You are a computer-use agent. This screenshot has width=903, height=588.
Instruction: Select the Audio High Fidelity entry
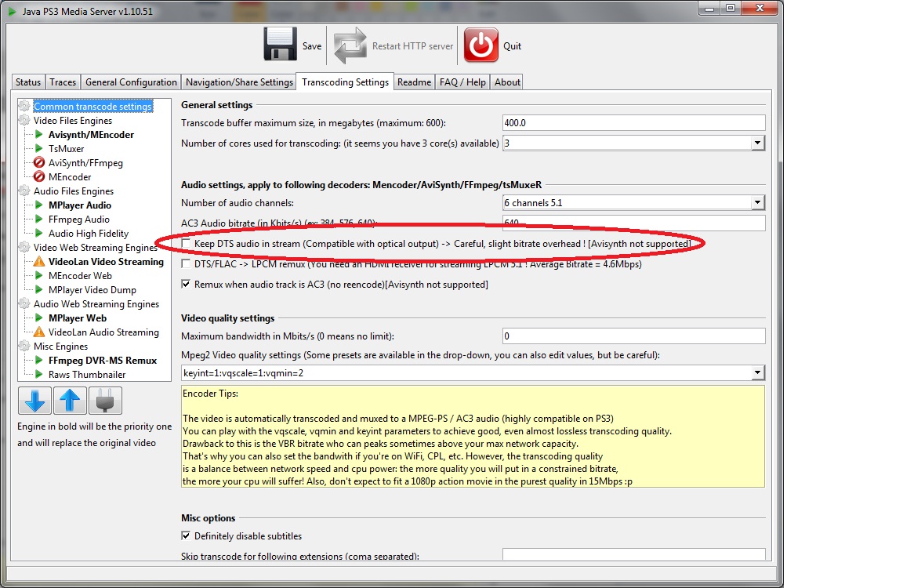click(89, 234)
